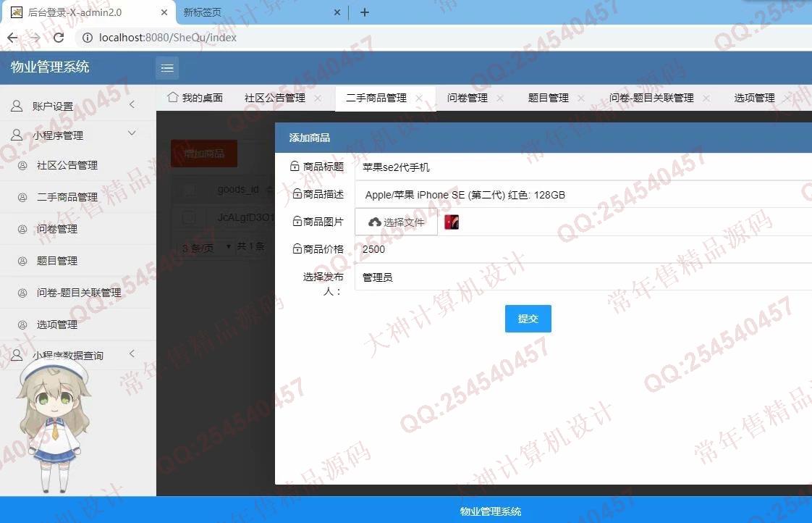Click the 商品价格 input field
Image resolution: width=812 pixels, height=523 pixels.
coord(583,249)
